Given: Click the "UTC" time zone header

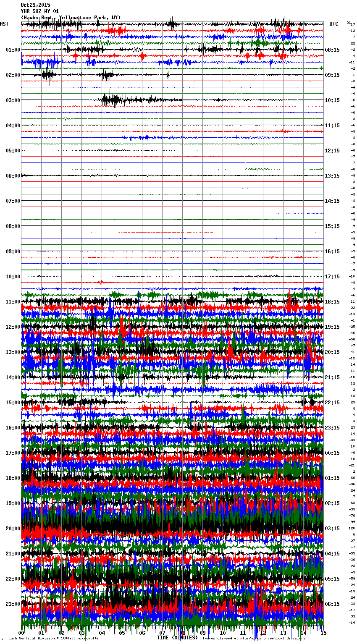Looking at the screenshot, I should click(x=334, y=24).
